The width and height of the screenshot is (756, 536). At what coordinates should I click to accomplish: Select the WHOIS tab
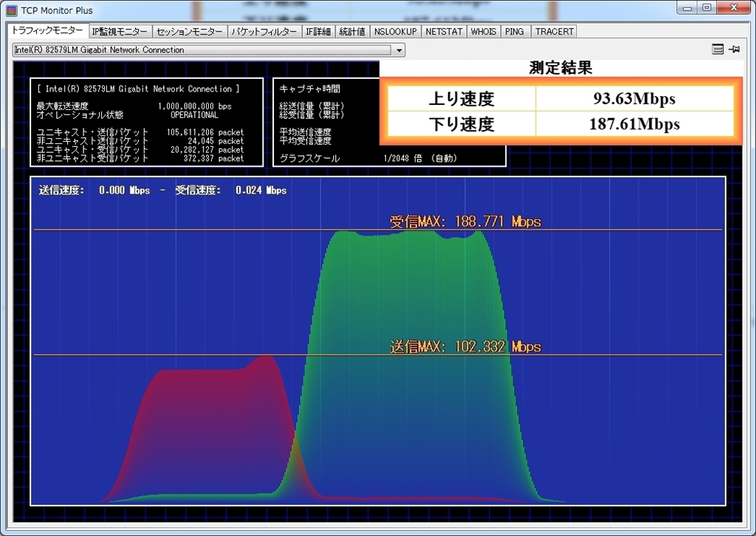pyautogui.click(x=484, y=32)
